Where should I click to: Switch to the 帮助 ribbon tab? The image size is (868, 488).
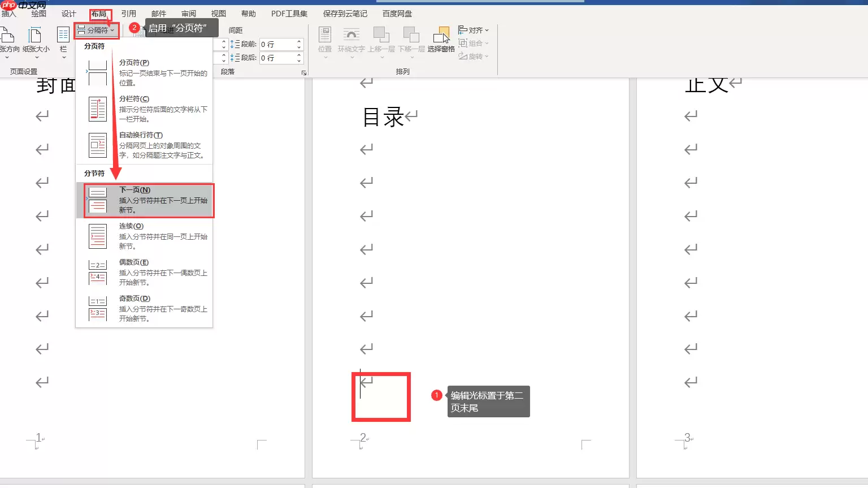(249, 14)
